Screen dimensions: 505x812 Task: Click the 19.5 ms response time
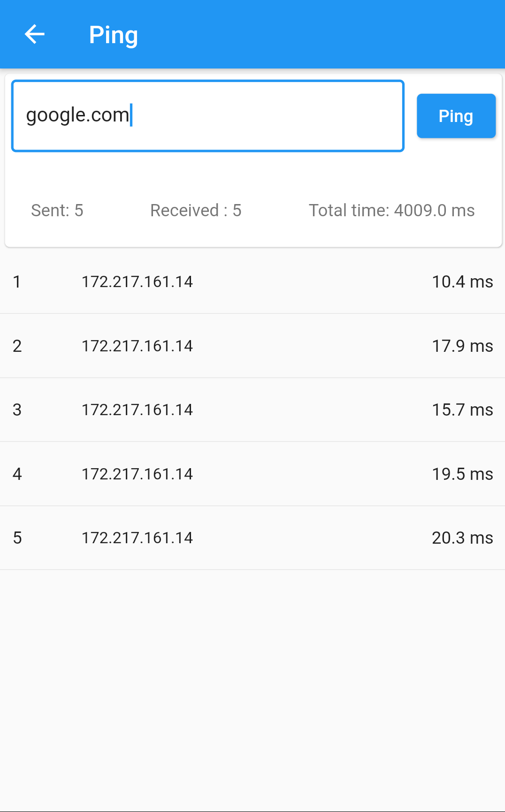click(462, 474)
